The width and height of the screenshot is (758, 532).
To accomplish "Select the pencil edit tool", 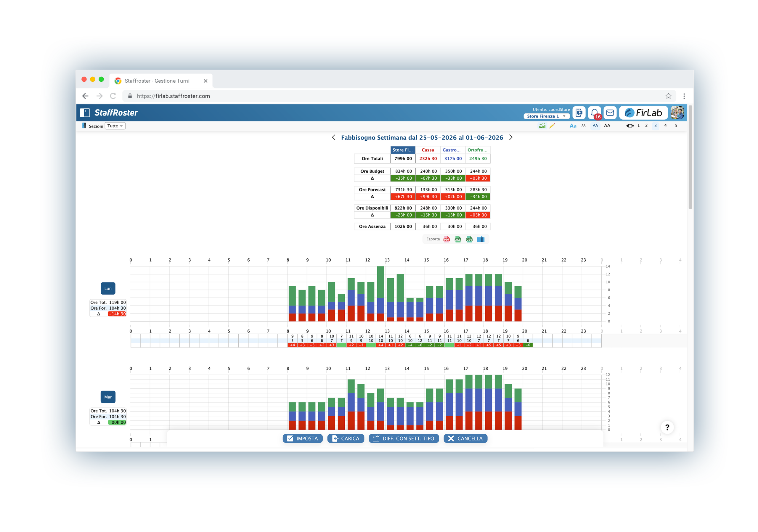I will [552, 126].
